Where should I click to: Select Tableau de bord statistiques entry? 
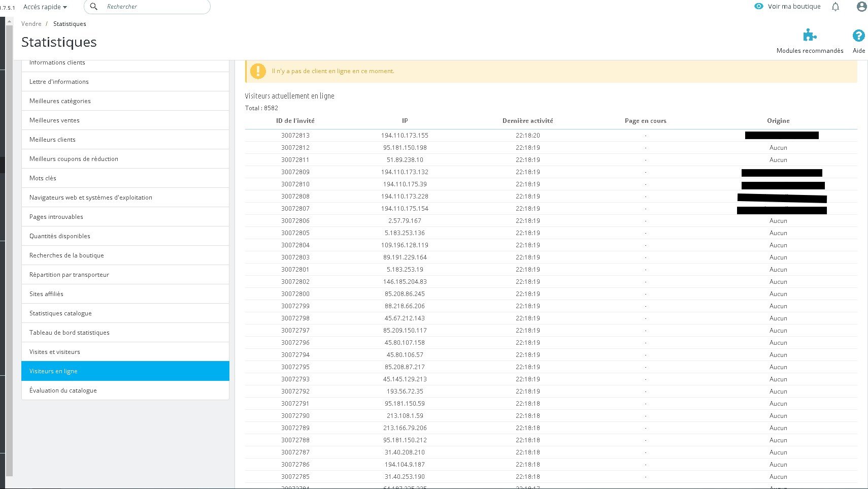pos(125,333)
